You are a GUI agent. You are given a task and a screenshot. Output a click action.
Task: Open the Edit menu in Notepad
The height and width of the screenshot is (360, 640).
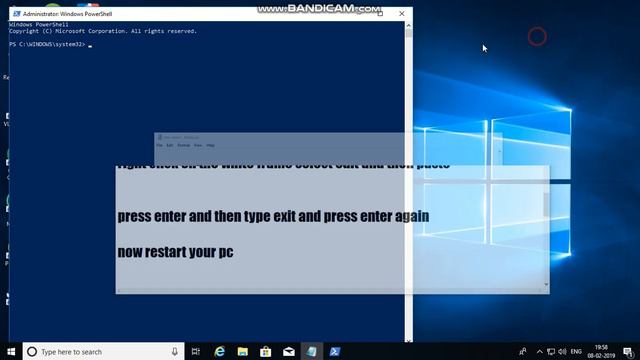tap(170, 145)
